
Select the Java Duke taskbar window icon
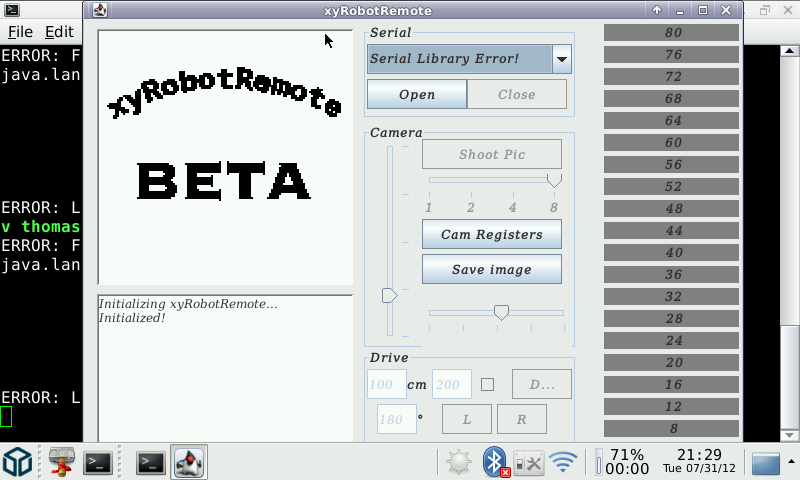pos(189,462)
